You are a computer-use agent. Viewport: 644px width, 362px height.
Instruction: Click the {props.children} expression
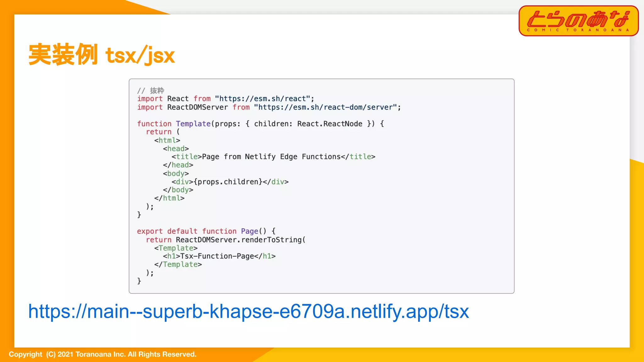pyautogui.click(x=228, y=182)
